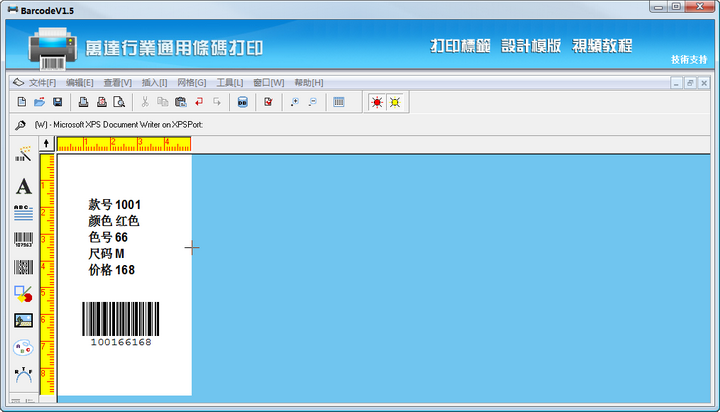Select the '价格 168' text on label
Screen dimensions: 720x412
(112, 270)
